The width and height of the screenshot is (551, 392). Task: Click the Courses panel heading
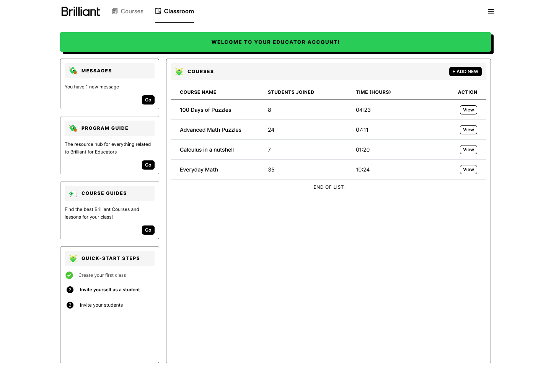click(201, 72)
